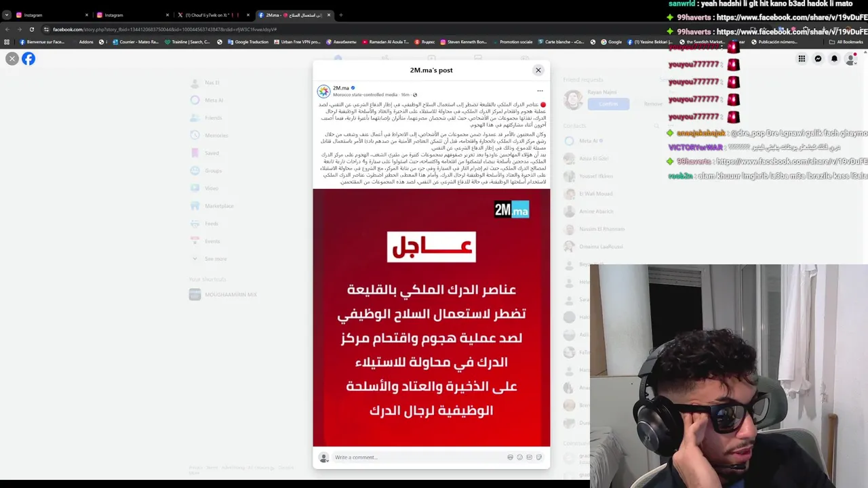The height and width of the screenshot is (488, 868).
Task: Open the Facebook Menu grid icon
Action: (x=802, y=59)
